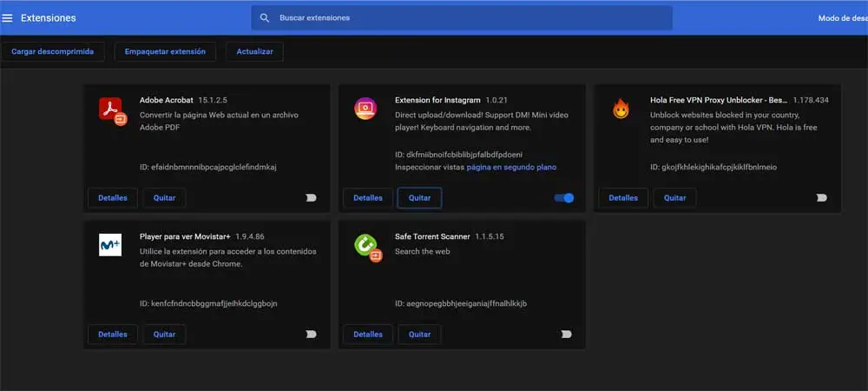Click the Hola VPN ID text
This screenshot has width=868, height=391.
(713, 167)
